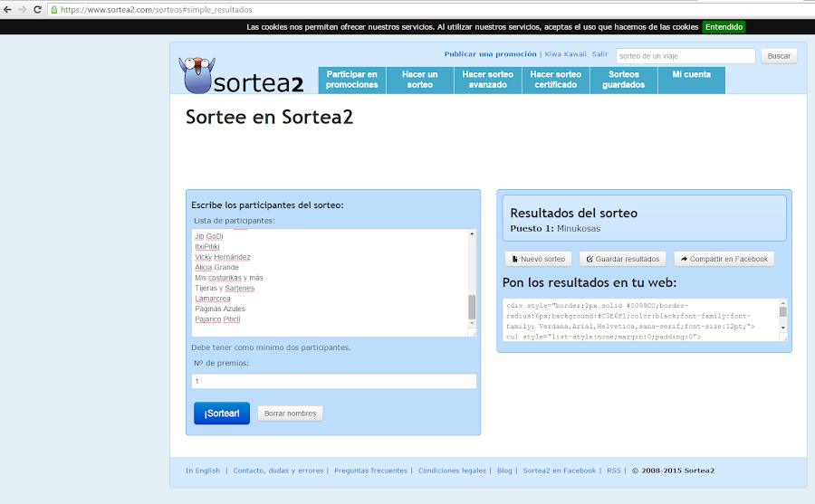Viewport: 815px width, 504px height.
Task: Open Contacto, dudas y errores link
Action: tap(278, 471)
